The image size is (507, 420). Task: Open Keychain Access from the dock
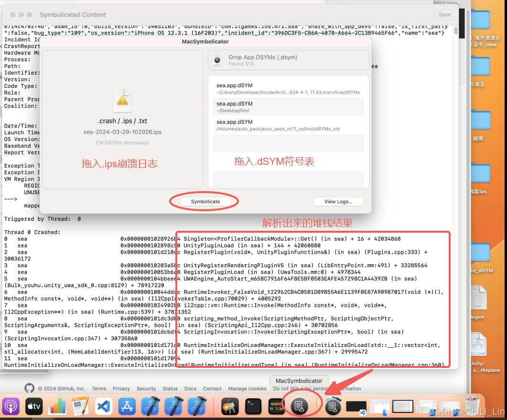230,406
